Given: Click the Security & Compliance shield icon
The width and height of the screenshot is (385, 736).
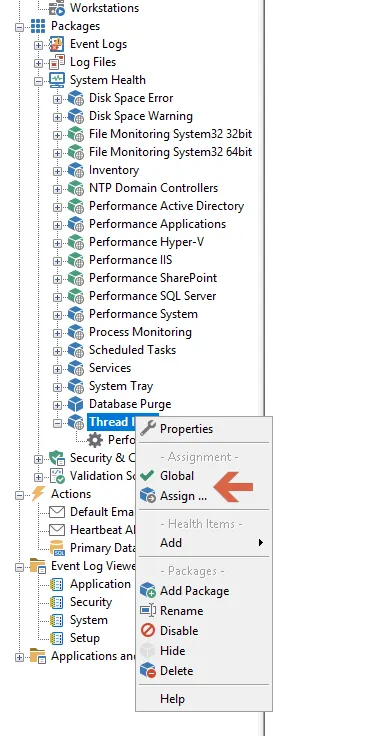Looking at the screenshot, I should [57, 458].
